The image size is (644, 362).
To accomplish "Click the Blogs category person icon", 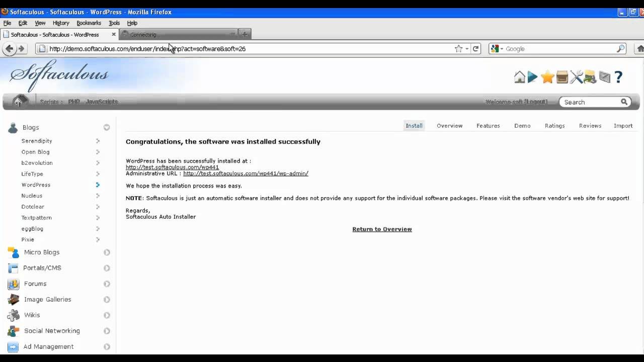I will (x=13, y=128).
